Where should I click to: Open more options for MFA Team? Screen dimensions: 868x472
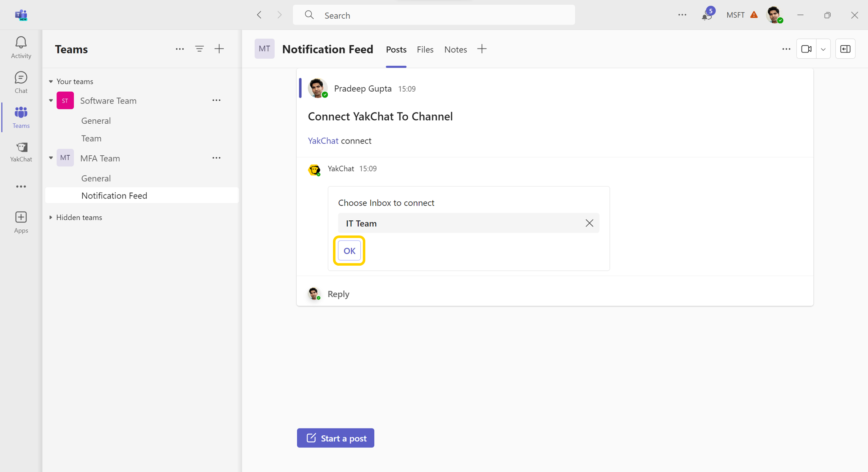[x=216, y=158]
